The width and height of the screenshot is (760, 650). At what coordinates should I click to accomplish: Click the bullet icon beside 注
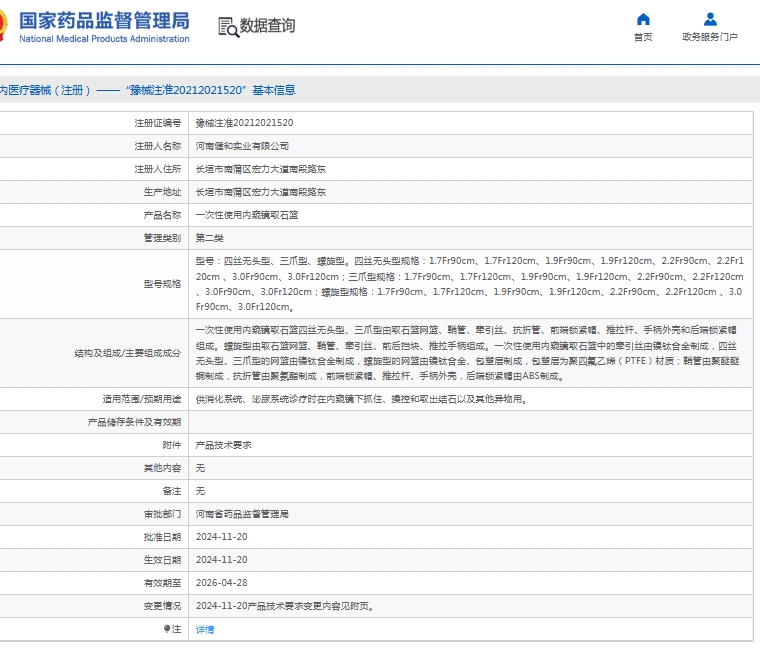coord(167,629)
